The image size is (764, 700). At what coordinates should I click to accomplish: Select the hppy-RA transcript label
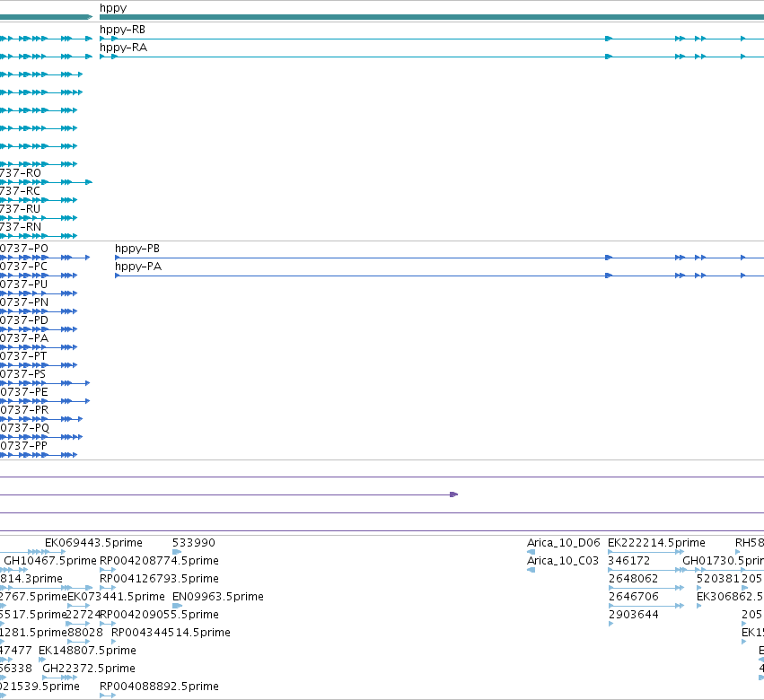[x=123, y=48]
